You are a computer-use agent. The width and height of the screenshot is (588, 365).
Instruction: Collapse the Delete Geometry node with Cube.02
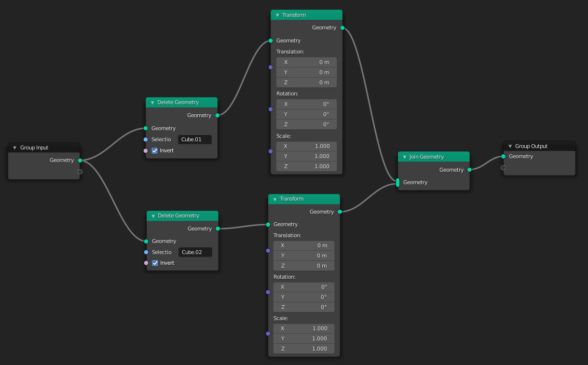click(153, 216)
